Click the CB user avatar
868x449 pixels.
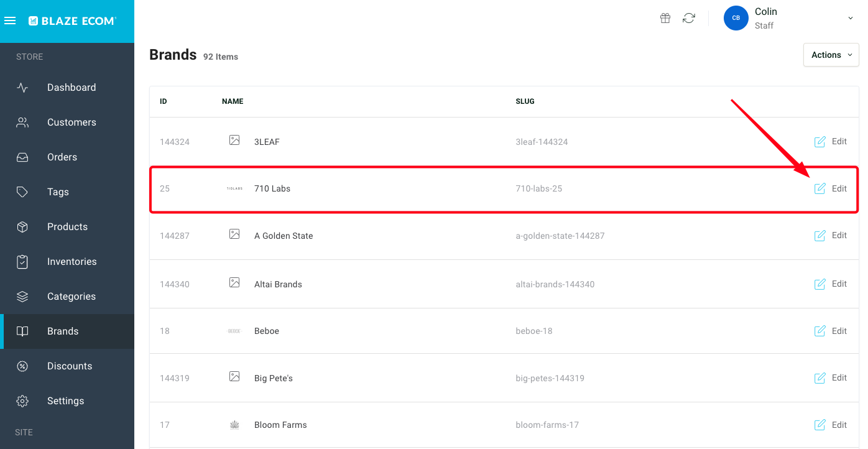(x=736, y=18)
